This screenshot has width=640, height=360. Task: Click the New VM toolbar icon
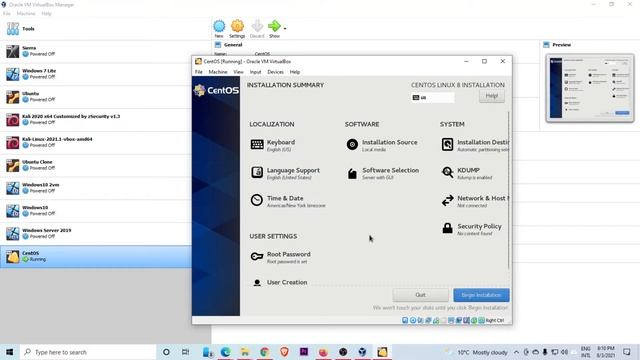coord(219,29)
